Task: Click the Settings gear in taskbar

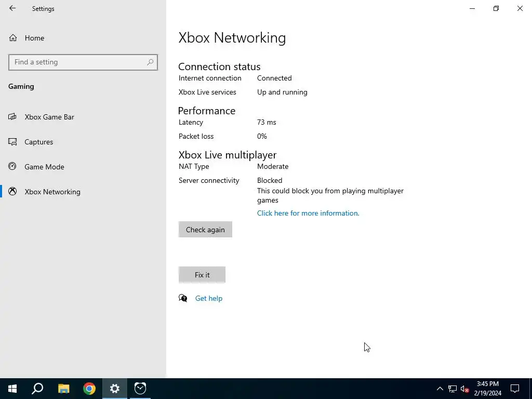Action: click(x=115, y=389)
